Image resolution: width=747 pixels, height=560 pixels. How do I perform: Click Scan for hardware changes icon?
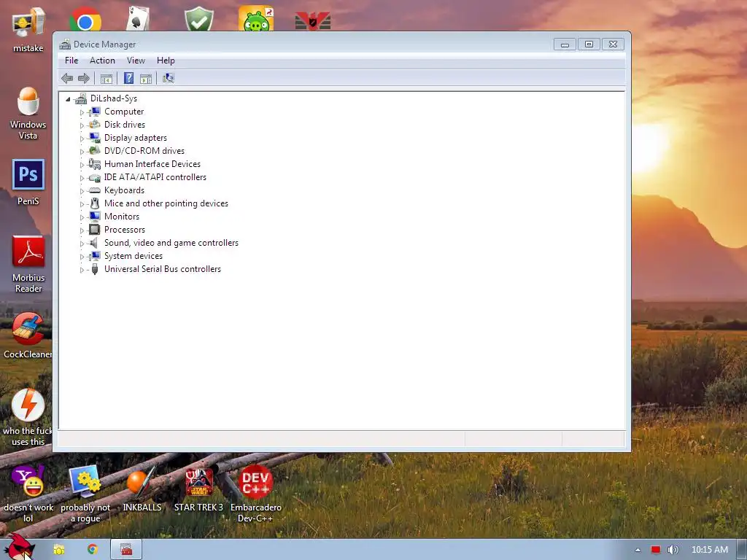169,78
